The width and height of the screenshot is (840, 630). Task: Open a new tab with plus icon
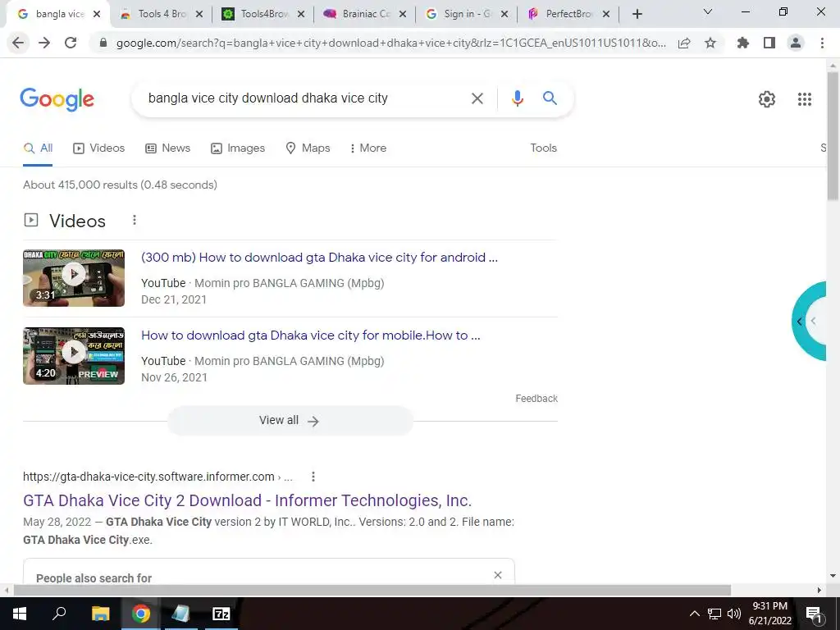637,14
